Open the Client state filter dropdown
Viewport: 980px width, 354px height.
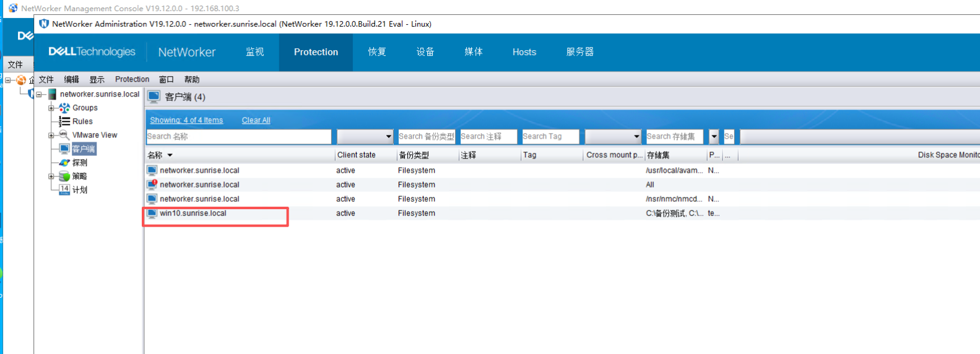point(365,136)
